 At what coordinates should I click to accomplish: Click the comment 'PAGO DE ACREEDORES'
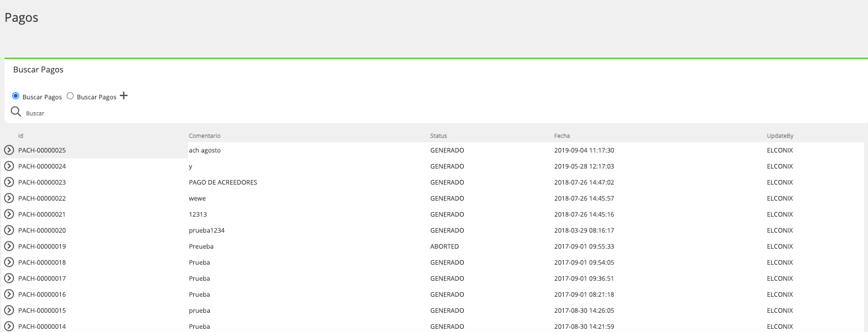(223, 182)
